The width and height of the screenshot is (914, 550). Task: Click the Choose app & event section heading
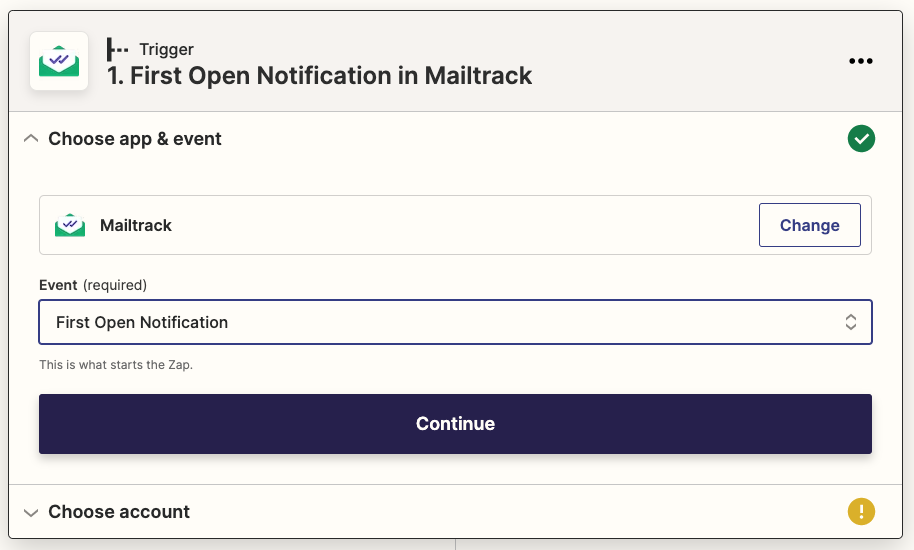(135, 139)
